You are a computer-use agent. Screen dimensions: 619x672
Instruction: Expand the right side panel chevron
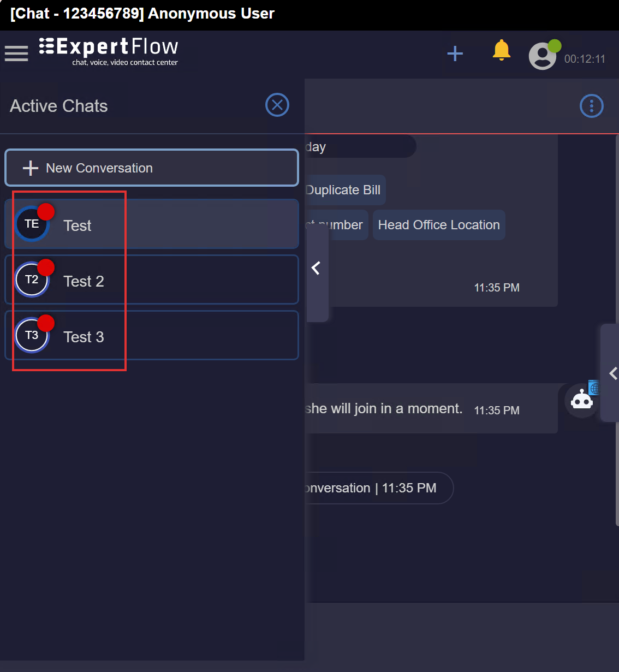[x=612, y=373]
